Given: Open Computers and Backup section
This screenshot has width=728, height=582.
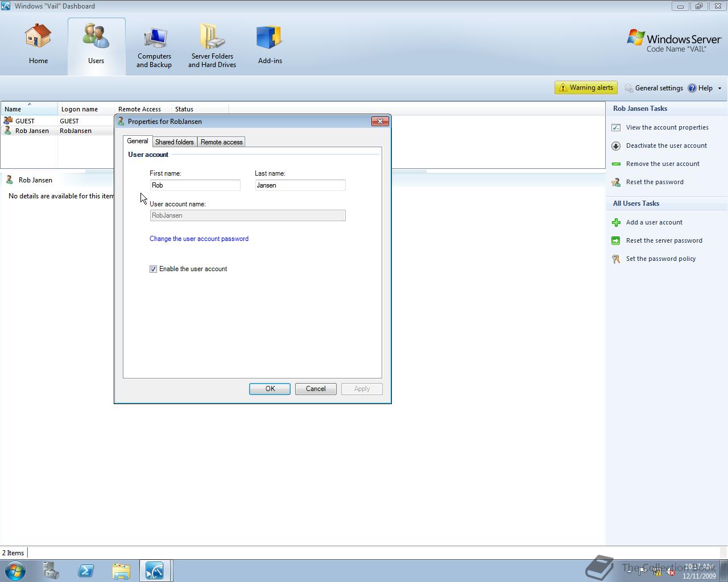Looking at the screenshot, I should click(x=154, y=47).
